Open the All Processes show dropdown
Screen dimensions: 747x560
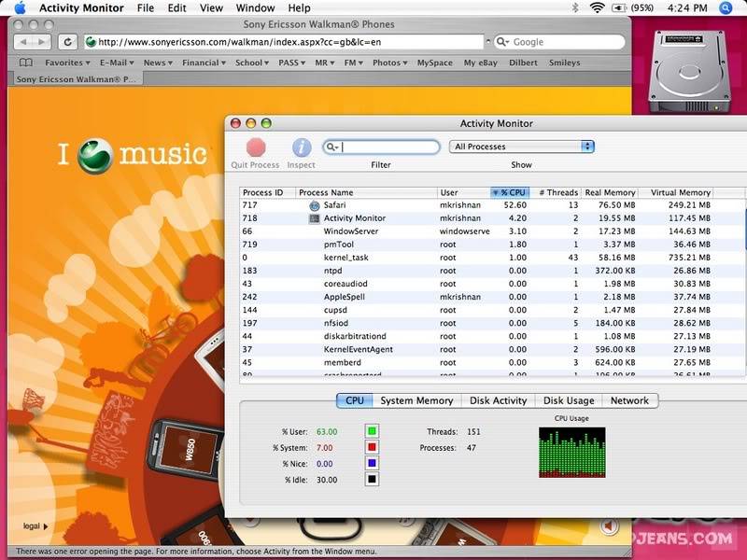[x=522, y=147]
